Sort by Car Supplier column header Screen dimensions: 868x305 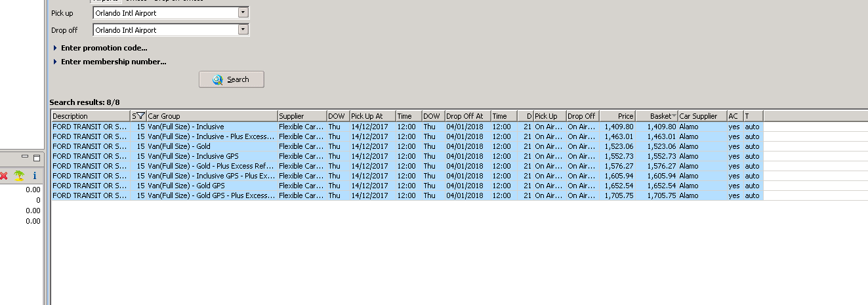[702, 116]
